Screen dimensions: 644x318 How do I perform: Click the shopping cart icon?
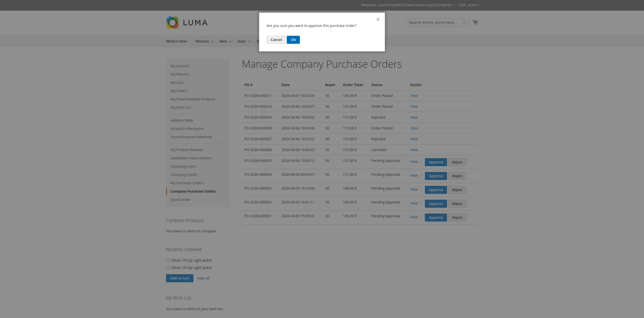[475, 22]
